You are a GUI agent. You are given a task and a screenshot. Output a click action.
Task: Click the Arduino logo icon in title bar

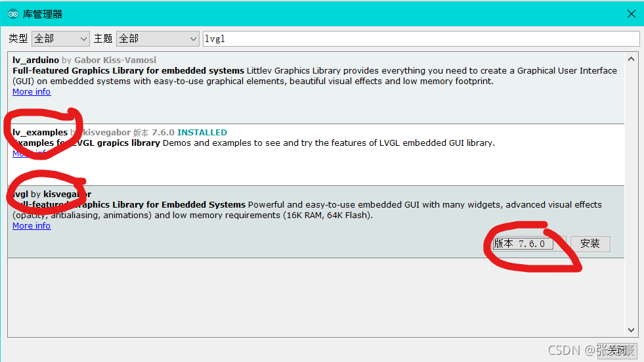13,14
